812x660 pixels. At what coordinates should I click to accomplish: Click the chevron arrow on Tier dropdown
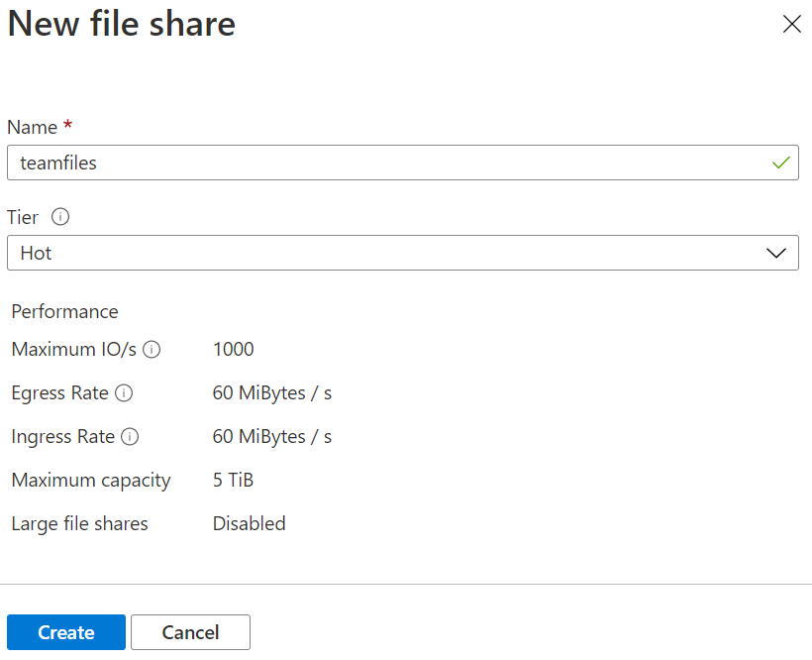coord(776,253)
